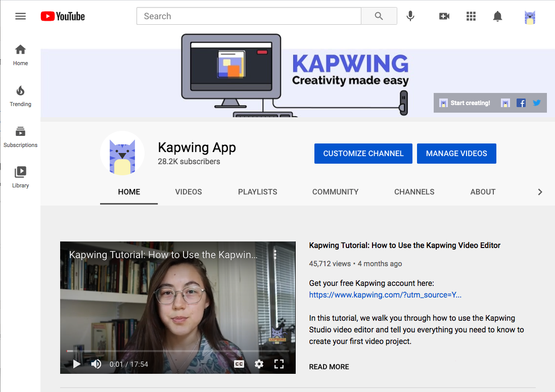The image size is (555, 392).
Task: View notifications via the bell icon
Action: tap(497, 16)
